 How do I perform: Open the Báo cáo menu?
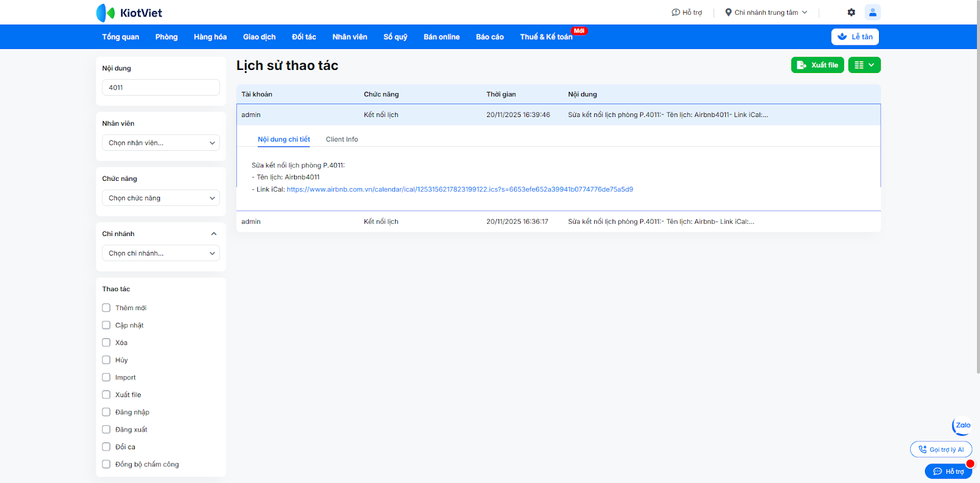tap(489, 37)
